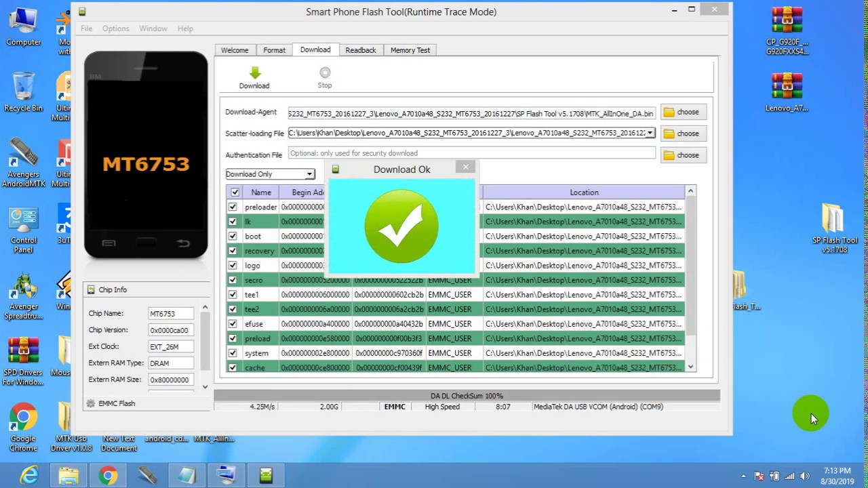Screen dimensions: 868x488
Task: Open SPD Drivers For Windows archive
Action: [x=23, y=362]
